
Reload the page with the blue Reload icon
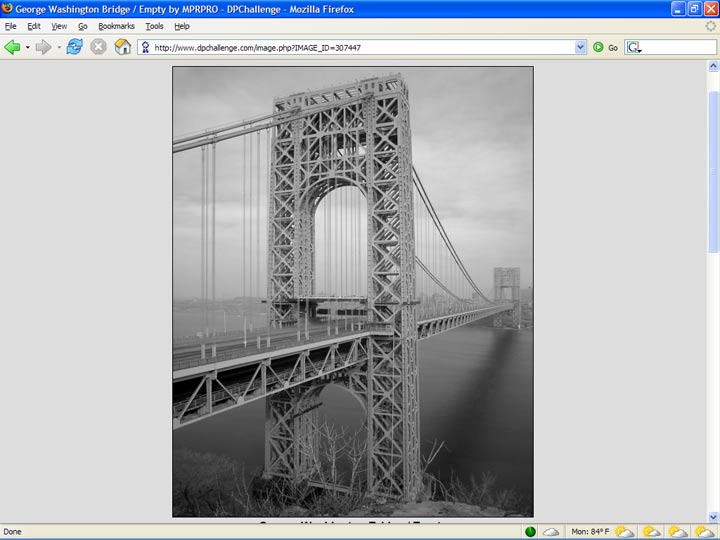tap(74, 47)
